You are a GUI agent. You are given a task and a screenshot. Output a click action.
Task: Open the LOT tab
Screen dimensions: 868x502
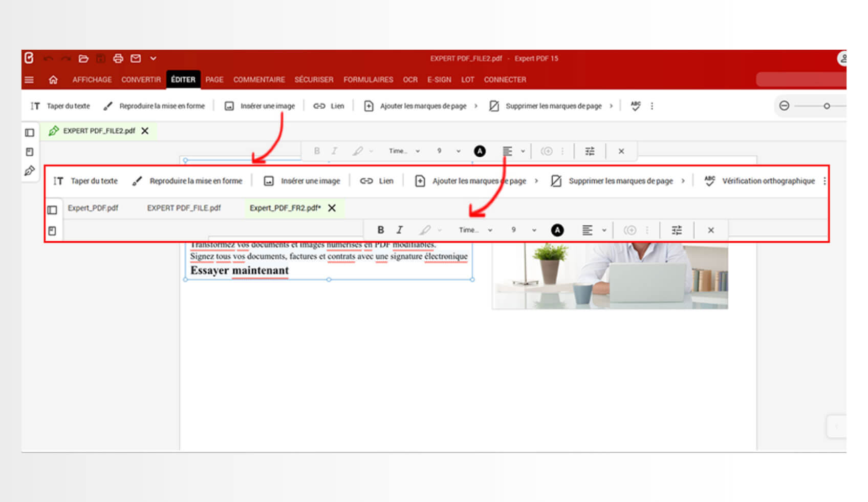pyautogui.click(x=468, y=80)
